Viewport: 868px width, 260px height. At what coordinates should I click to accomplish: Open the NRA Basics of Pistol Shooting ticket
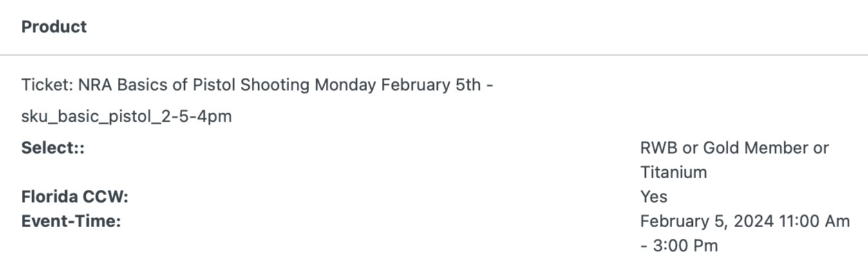257,85
